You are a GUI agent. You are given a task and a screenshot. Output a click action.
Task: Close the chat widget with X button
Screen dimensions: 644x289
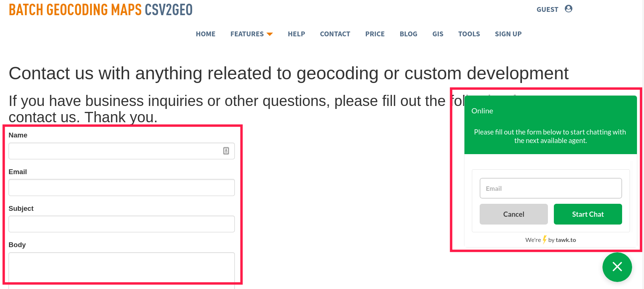[617, 267]
